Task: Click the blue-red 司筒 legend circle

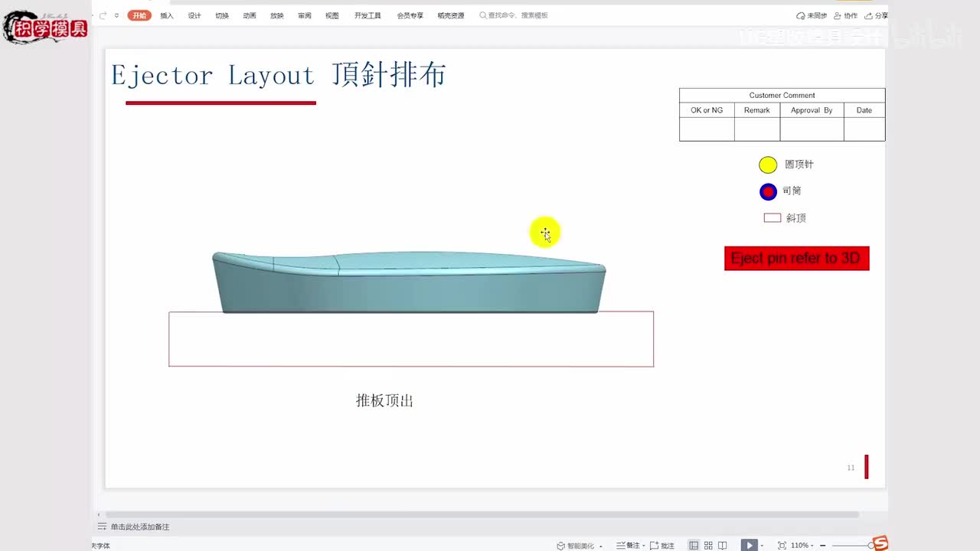Action: tap(768, 192)
